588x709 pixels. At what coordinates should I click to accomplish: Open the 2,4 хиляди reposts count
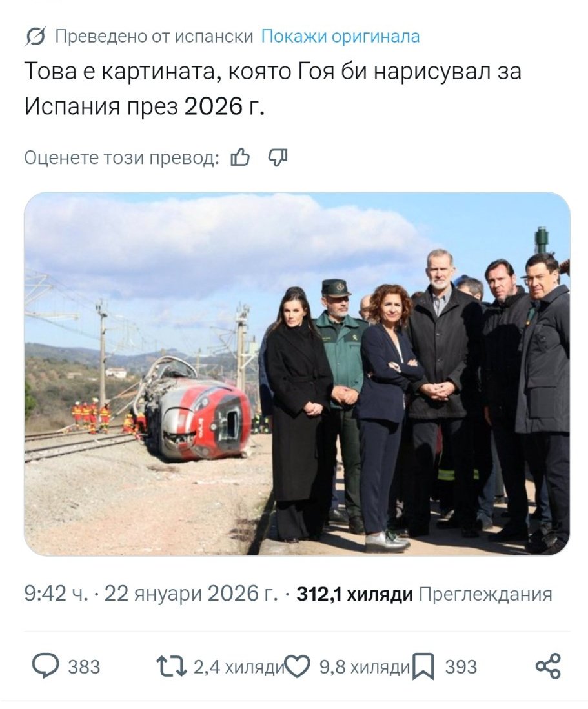(x=239, y=667)
